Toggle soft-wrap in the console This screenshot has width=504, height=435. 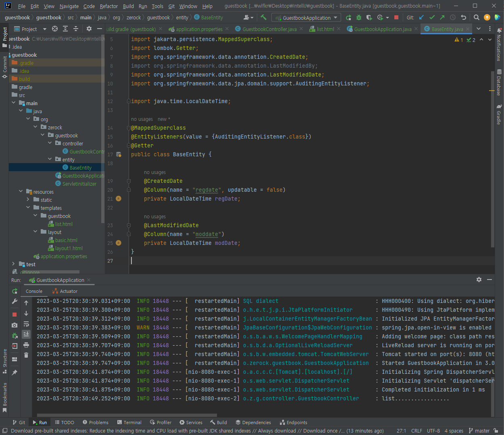pos(26,324)
